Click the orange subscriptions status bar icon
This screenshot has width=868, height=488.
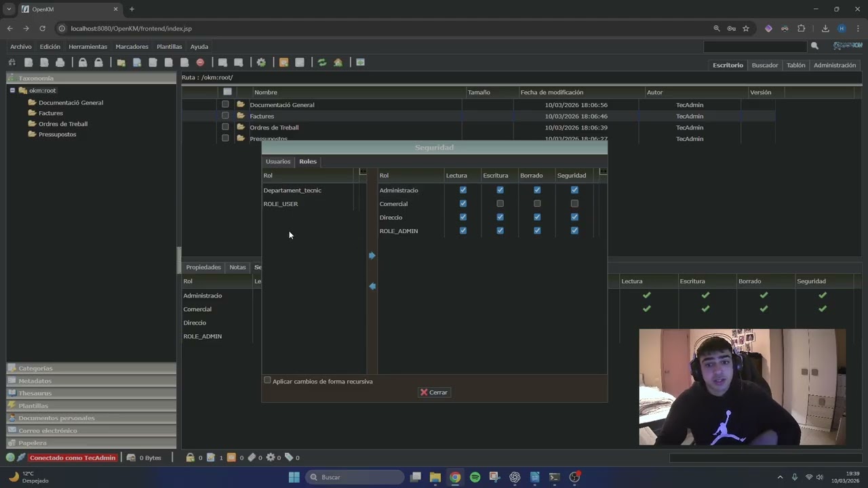[231, 457]
